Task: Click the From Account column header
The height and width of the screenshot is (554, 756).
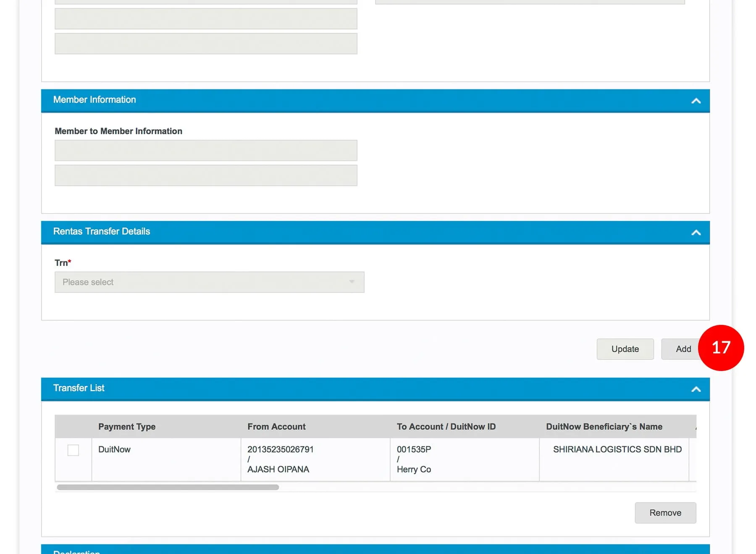Action: 276,426
